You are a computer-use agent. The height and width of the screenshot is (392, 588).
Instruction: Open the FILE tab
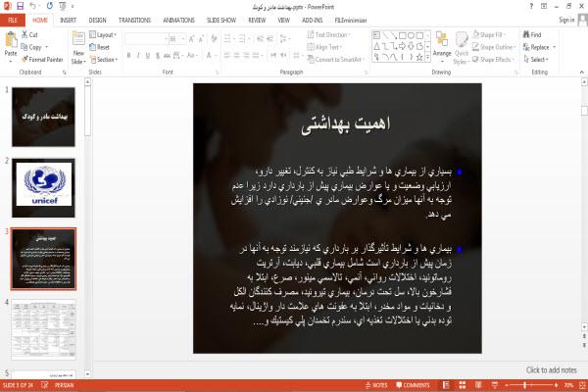(13, 20)
